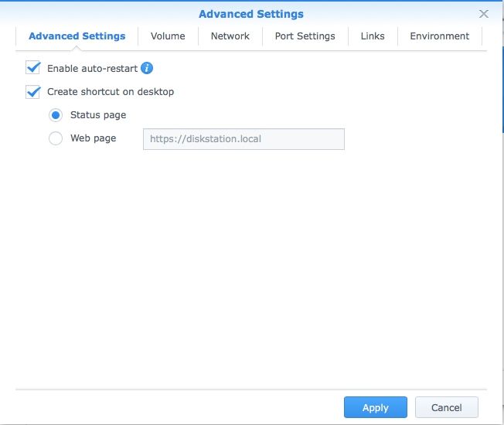Show the Environment tab
The height and width of the screenshot is (425, 504).
439,36
